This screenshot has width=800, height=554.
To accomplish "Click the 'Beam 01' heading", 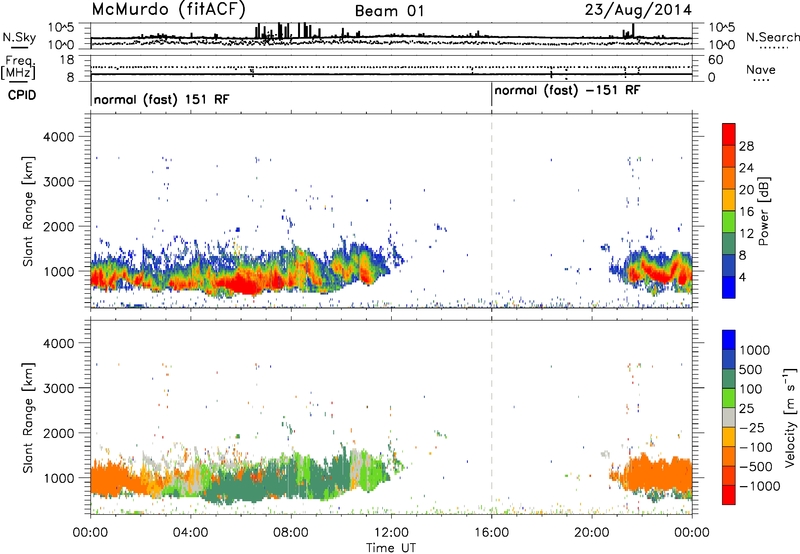I will (x=389, y=11).
